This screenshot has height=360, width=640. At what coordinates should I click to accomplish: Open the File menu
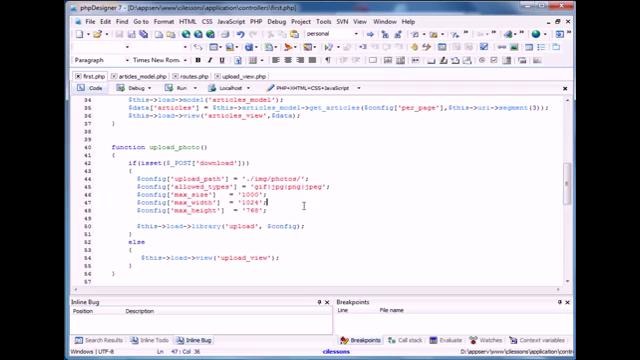(90, 22)
